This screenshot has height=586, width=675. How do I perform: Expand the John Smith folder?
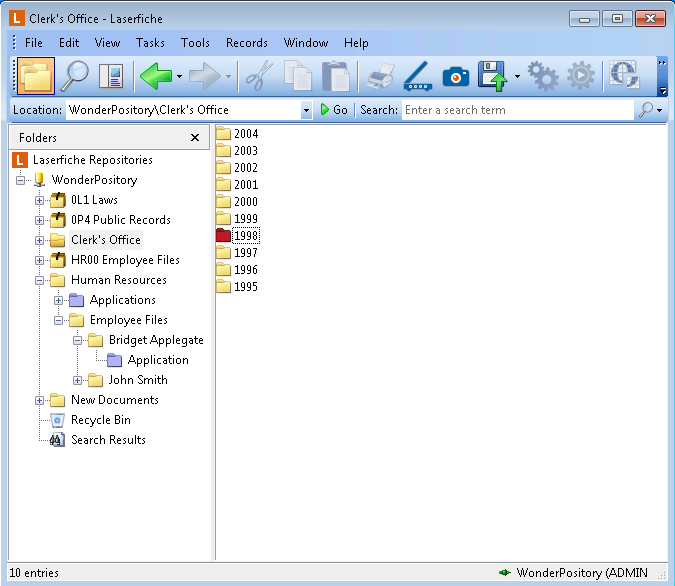pyautogui.click(x=77, y=381)
